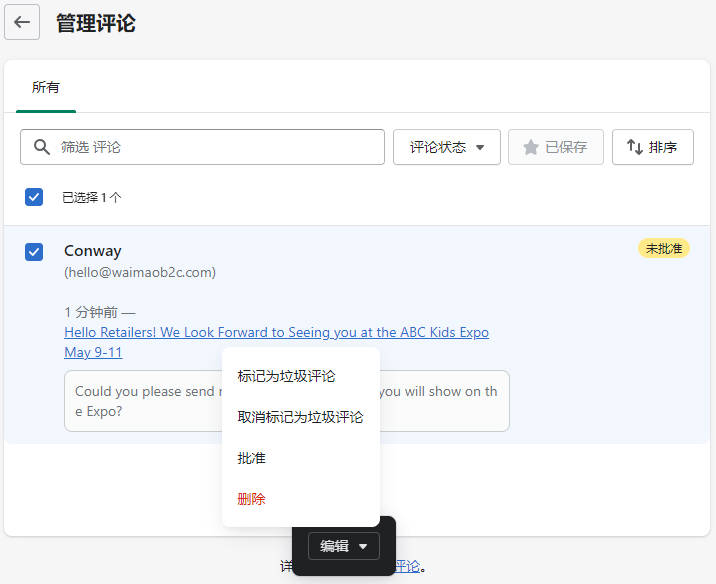
Task: Click the search magnifier icon
Action: (42, 147)
